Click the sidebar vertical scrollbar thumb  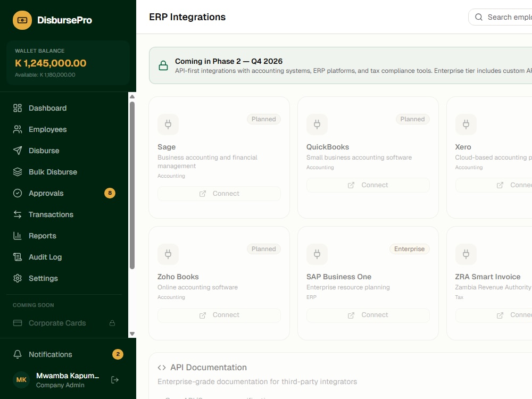coord(132,185)
